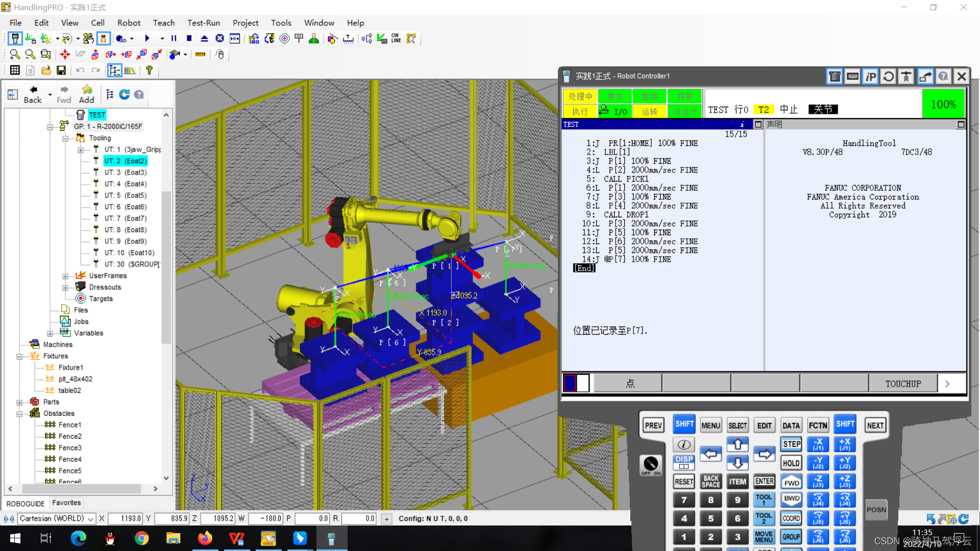Open the measurement ruler tool
Screen dimensions: 980x551
[x=201, y=54]
